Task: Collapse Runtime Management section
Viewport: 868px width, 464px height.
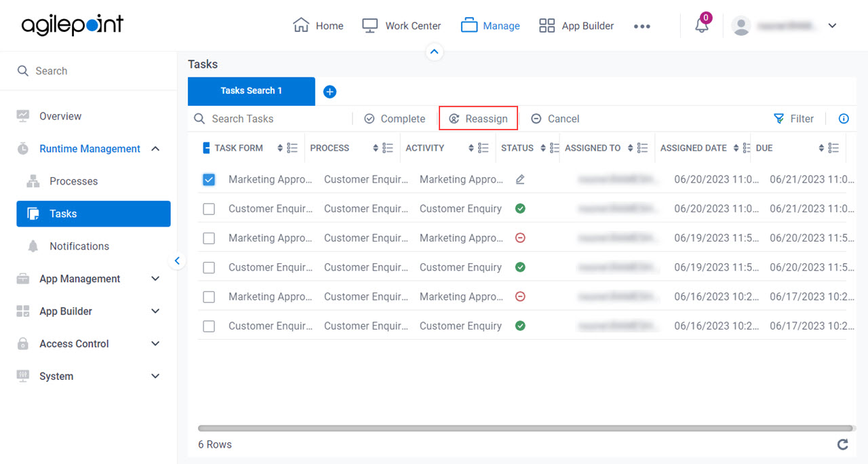Action: pos(155,149)
